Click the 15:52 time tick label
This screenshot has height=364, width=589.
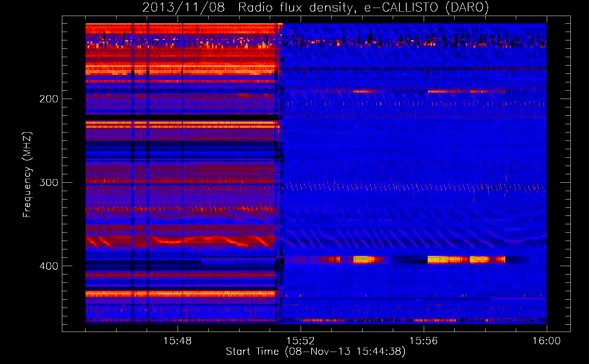coord(300,341)
